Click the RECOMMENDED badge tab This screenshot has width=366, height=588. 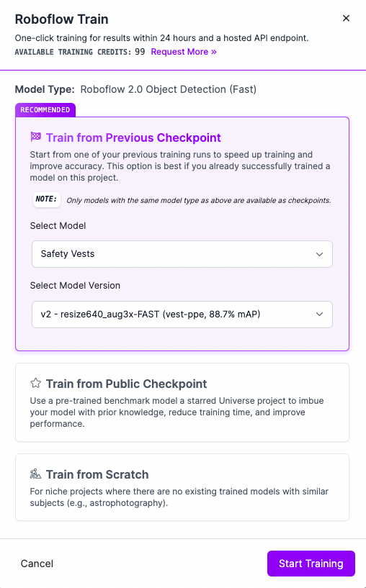45,110
